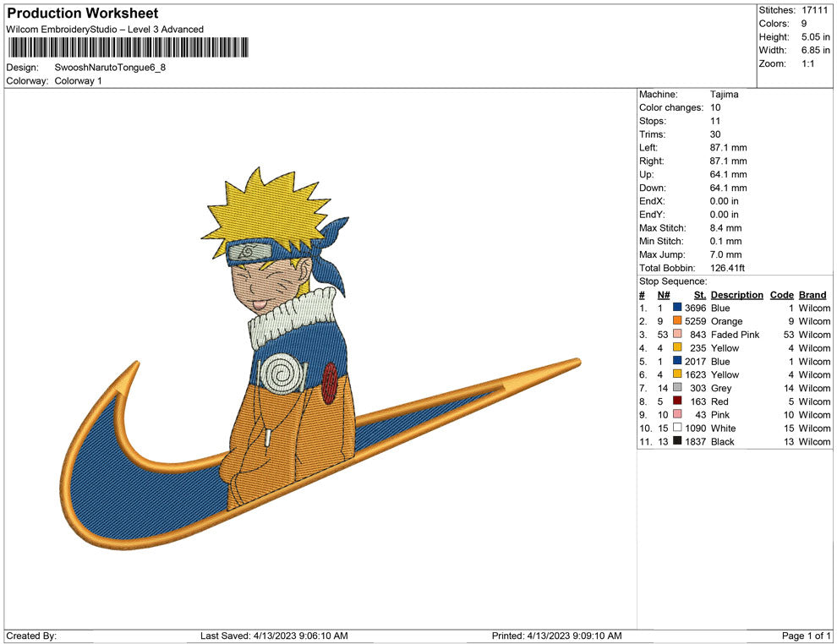Select the Black color swatch in stop 11
The height and width of the screenshot is (644, 837).
677,440
